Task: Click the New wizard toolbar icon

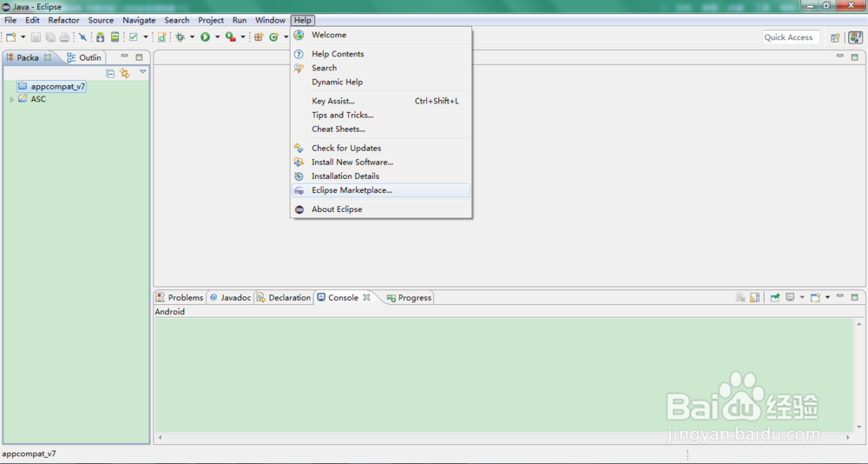Action: tap(11, 37)
